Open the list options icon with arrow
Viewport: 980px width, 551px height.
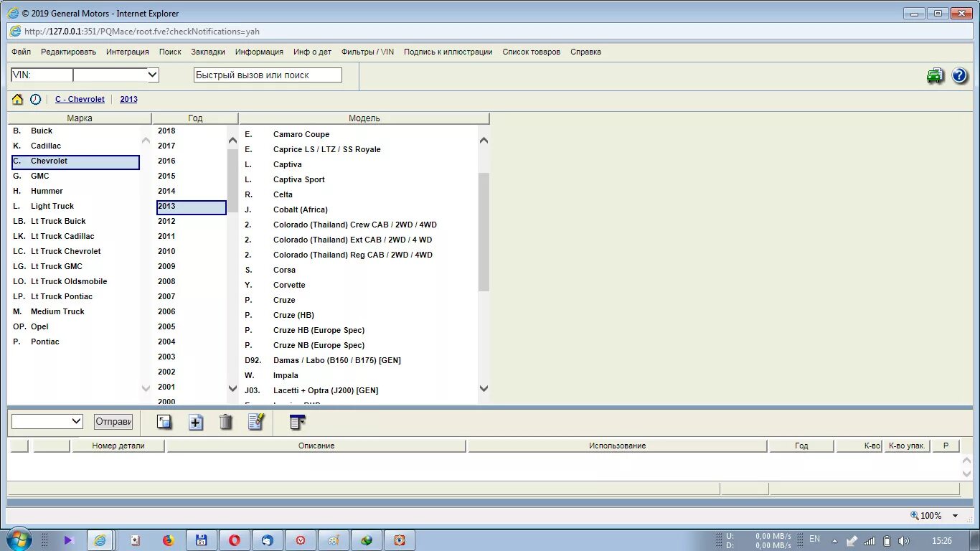(298, 422)
